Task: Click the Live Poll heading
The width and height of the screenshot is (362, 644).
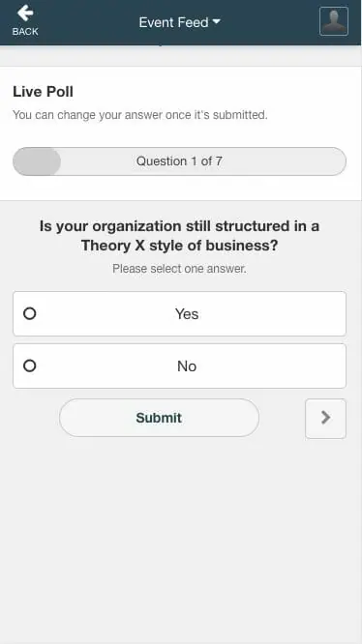Action: click(44, 92)
